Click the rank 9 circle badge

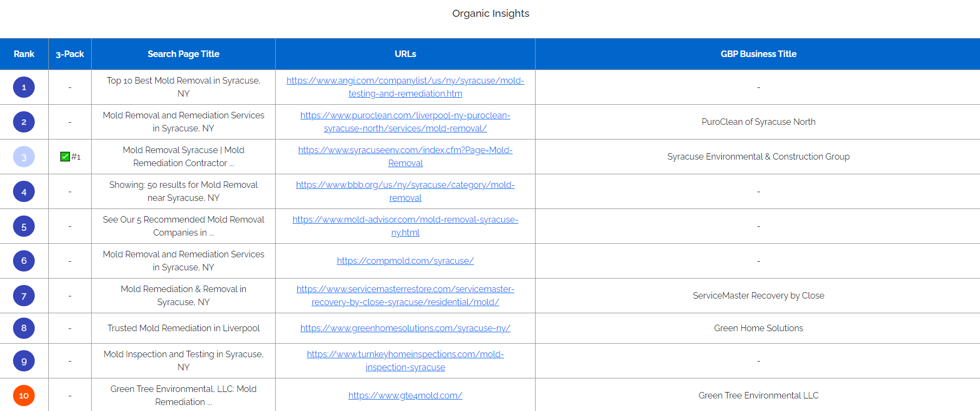pyautogui.click(x=24, y=361)
